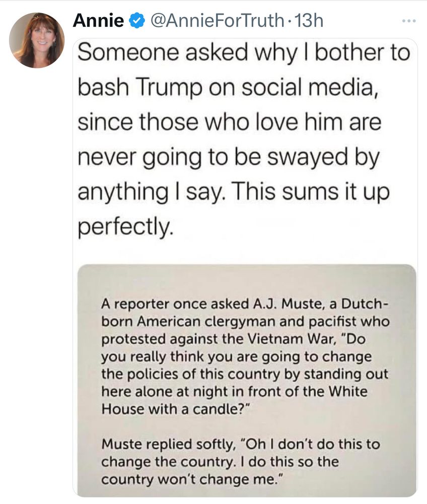Click the line "Someone asked why I bother to"
Screen dimensions: 427x504
coord(244,54)
